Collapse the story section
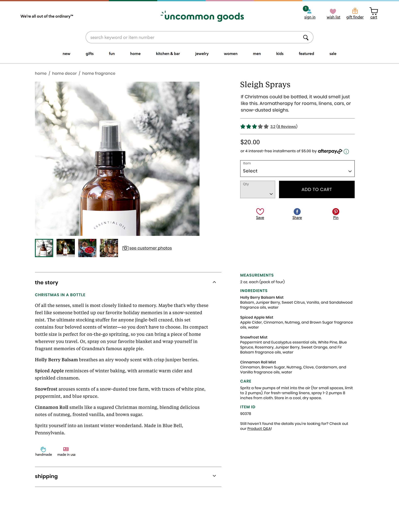The image size is (399, 532). point(214,282)
